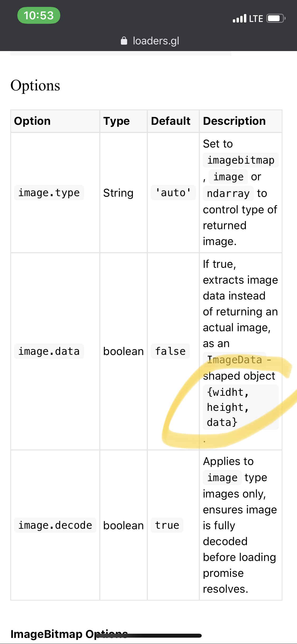Select the boolean type cell for image.data
The width and height of the screenshot is (297, 644).
click(123, 351)
